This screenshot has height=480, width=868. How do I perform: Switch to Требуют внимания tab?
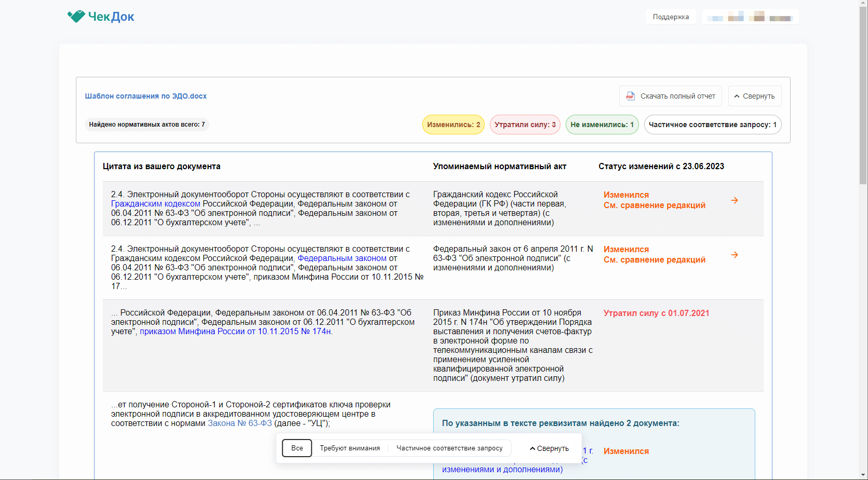pyautogui.click(x=350, y=448)
